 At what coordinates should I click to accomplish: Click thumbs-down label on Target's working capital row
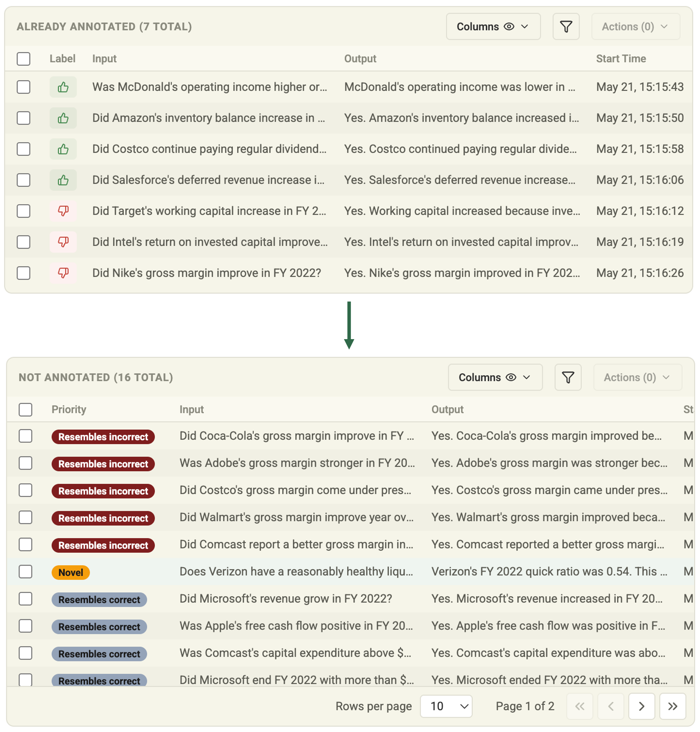[63, 211]
